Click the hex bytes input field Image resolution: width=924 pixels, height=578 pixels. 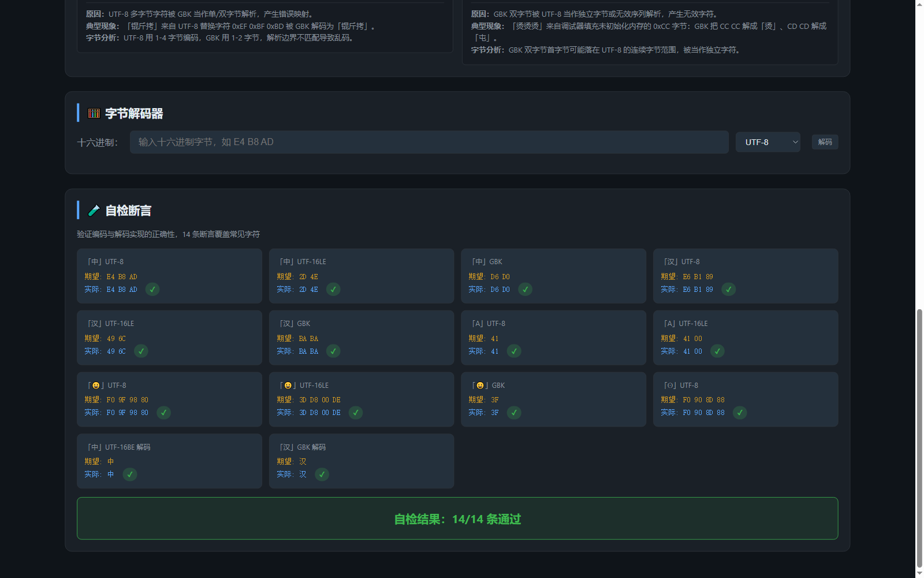click(x=429, y=142)
